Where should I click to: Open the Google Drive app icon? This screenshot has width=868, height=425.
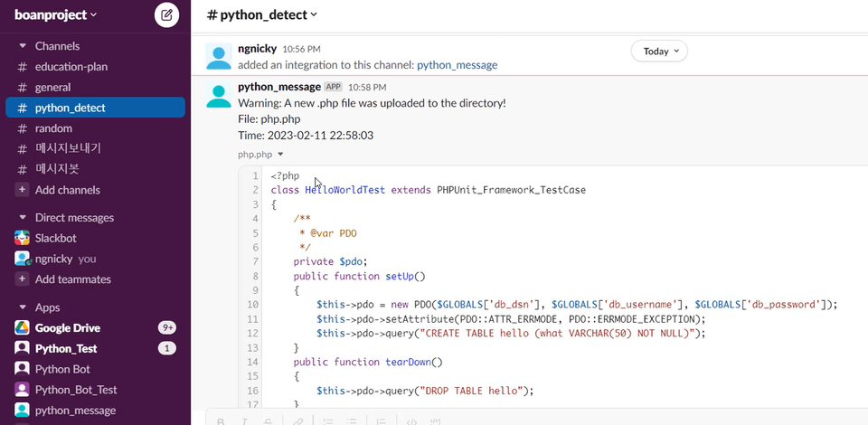coord(22,327)
